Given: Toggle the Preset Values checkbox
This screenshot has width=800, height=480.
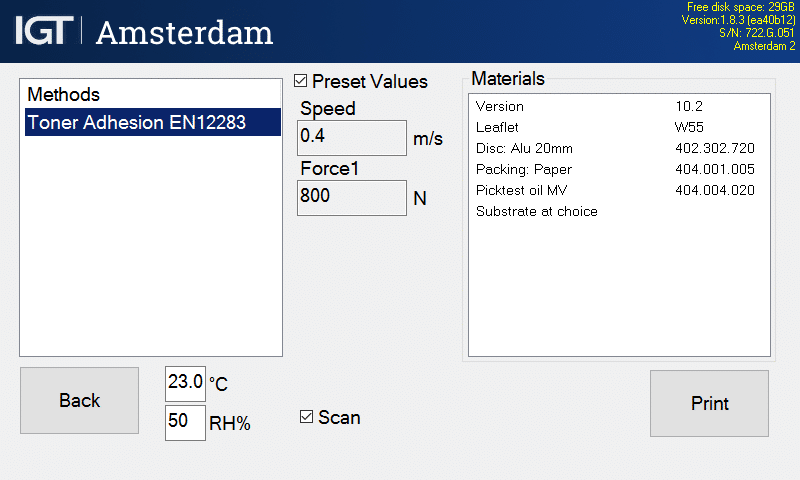Looking at the screenshot, I should (302, 81).
